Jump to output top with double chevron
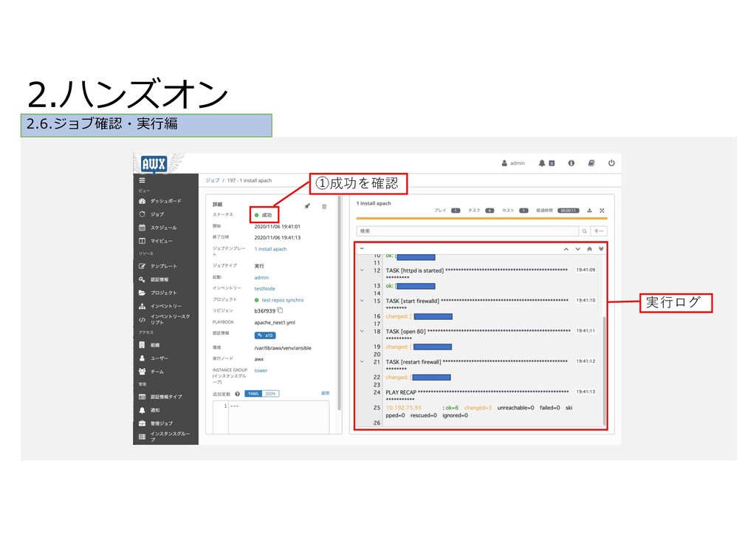The height and width of the screenshot is (535, 756). tap(589, 249)
